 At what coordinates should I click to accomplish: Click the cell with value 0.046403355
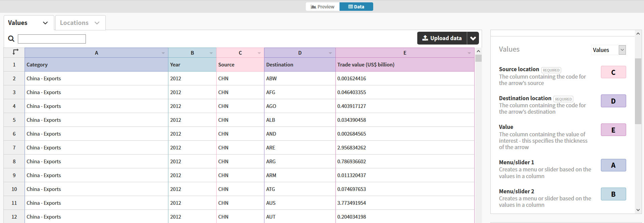pos(405,92)
